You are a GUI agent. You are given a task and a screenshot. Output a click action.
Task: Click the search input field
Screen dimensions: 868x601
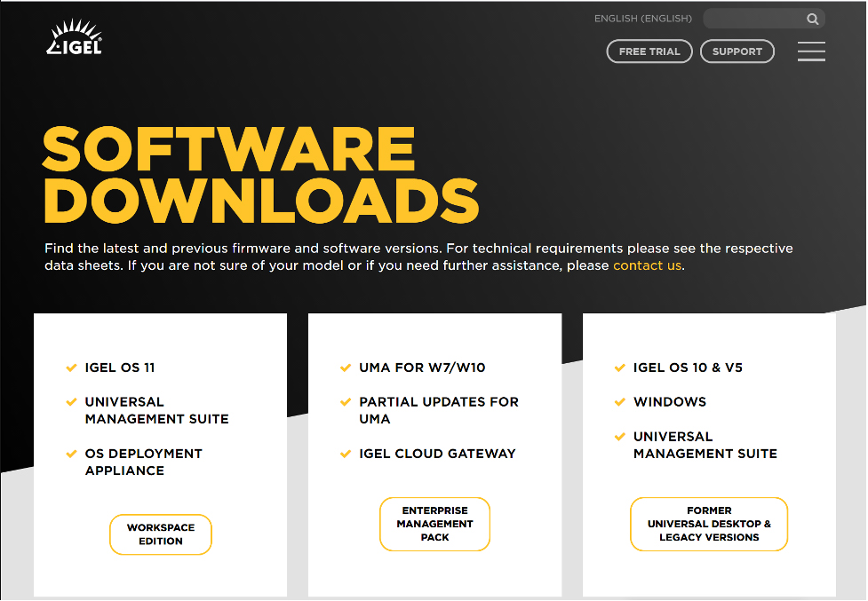pos(764,19)
